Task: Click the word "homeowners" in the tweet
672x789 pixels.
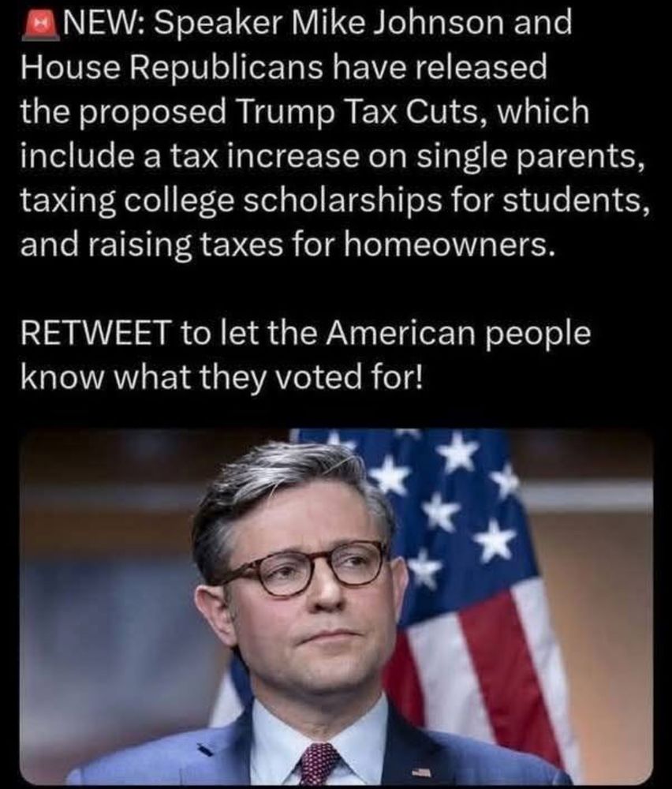Action: point(452,245)
